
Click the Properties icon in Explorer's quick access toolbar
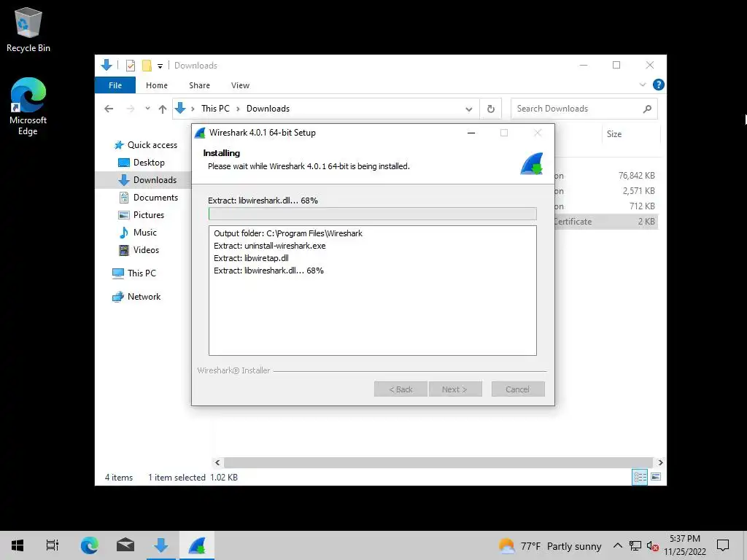coord(130,66)
